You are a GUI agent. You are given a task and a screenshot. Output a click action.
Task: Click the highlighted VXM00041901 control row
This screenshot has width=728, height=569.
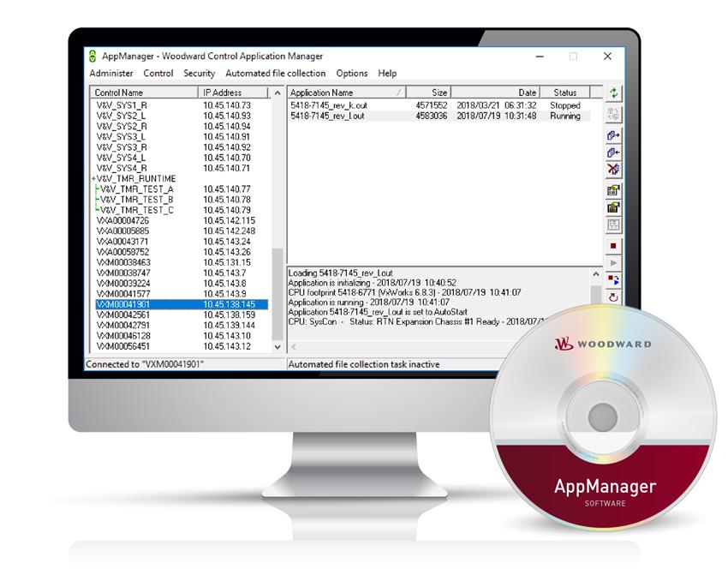[x=182, y=304]
